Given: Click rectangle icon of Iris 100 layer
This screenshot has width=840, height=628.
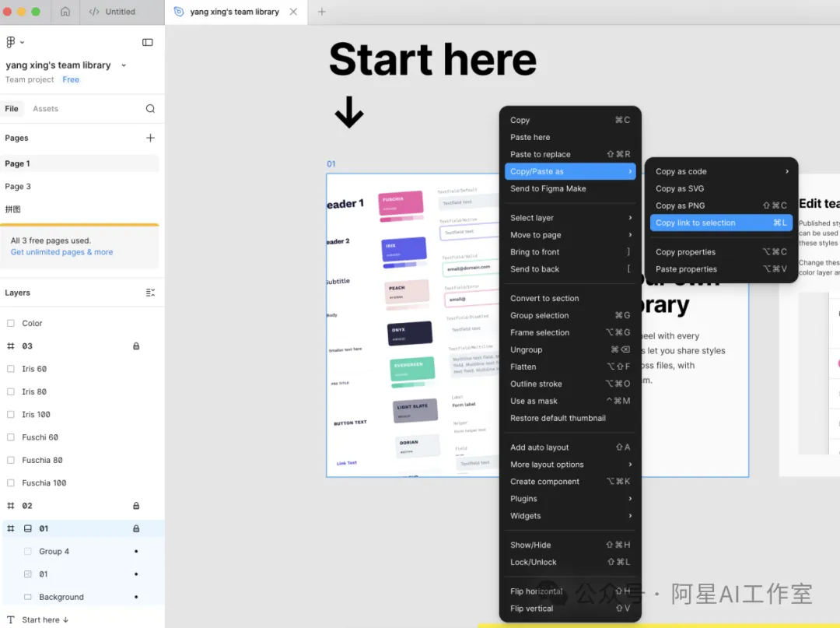Looking at the screenshot, I should click(x=11, y=414).
